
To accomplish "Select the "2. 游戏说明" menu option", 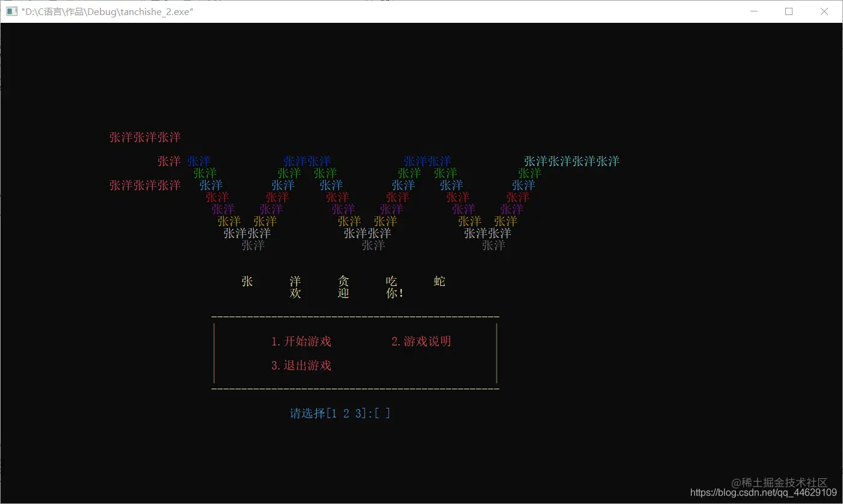I will pos(420,341).
